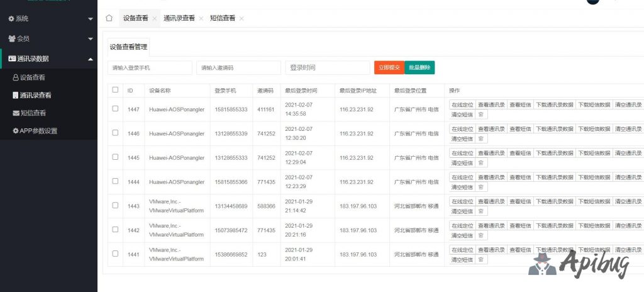
Task: Collapse the 通讯录数据 sidebar section
Action: click(x=48, y=59)
